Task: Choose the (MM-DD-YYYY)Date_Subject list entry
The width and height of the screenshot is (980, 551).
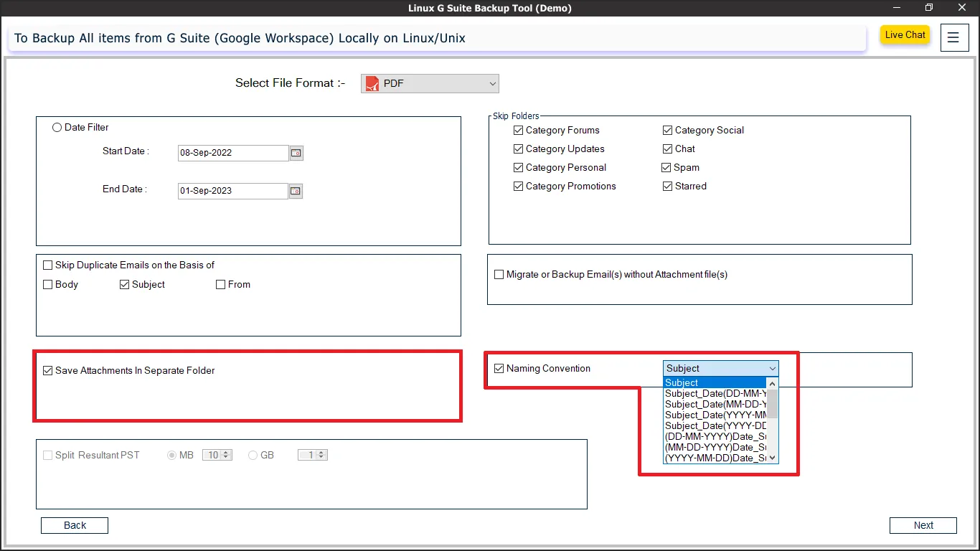Action: (x=715, y=448)
